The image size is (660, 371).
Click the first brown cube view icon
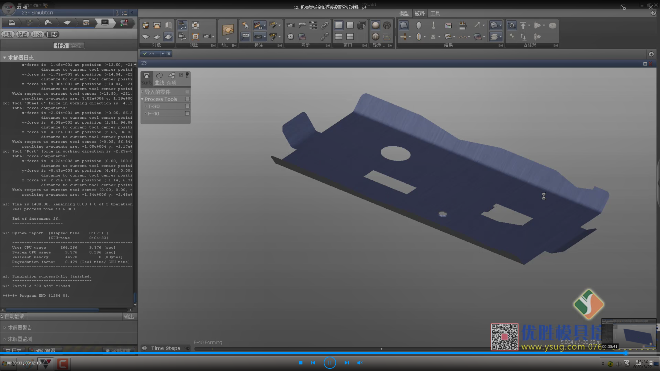coord(145,25)
